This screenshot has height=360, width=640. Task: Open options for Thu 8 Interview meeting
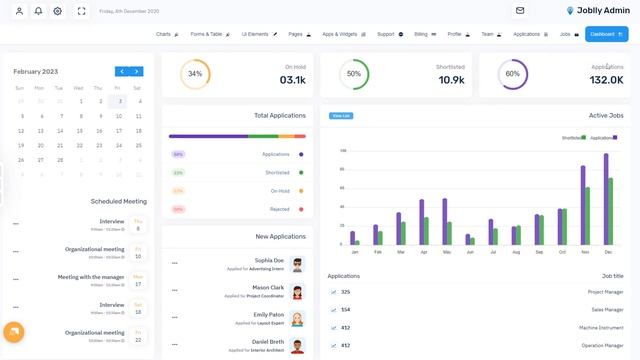click(x=16, y=224)
